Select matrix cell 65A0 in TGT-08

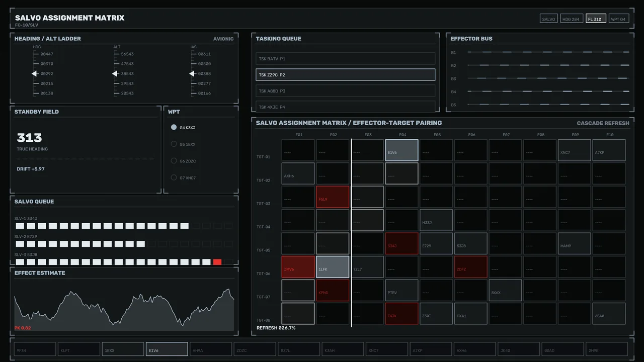(x=609, y=314)
